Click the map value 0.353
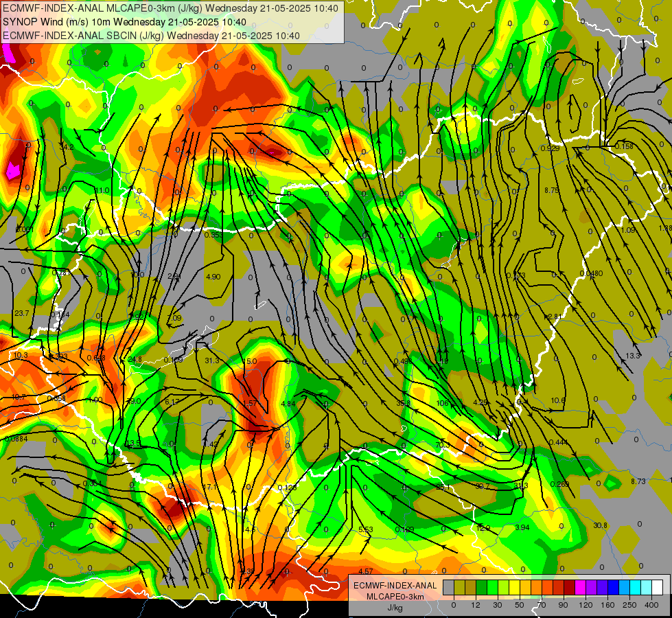The image size is (672, 618). [x=213, y=235]
